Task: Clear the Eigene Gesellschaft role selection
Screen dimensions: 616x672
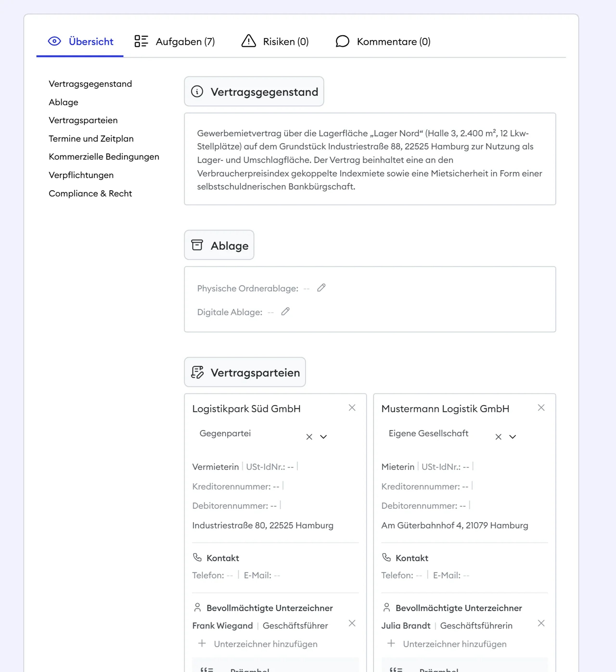Action: [498, 437]
